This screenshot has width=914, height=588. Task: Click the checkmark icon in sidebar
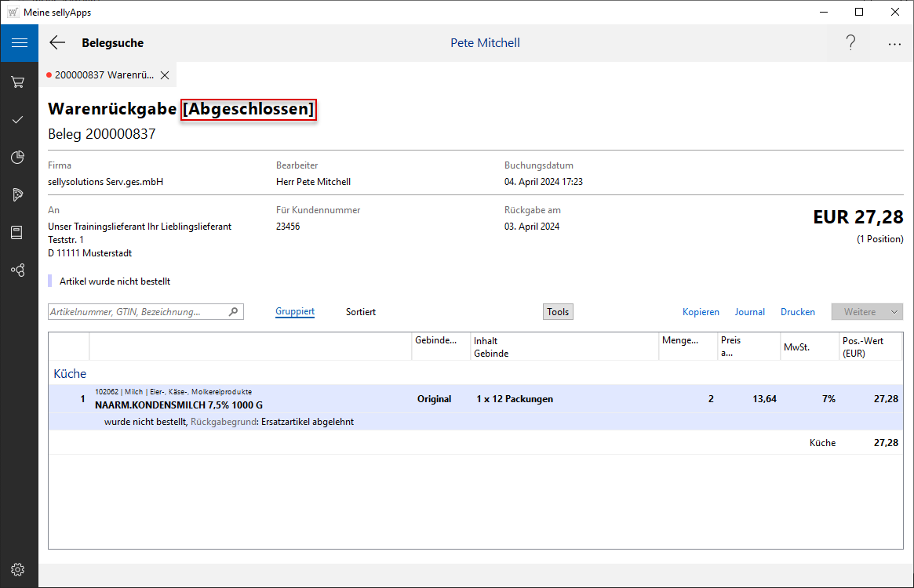click(x=18, y=120)
